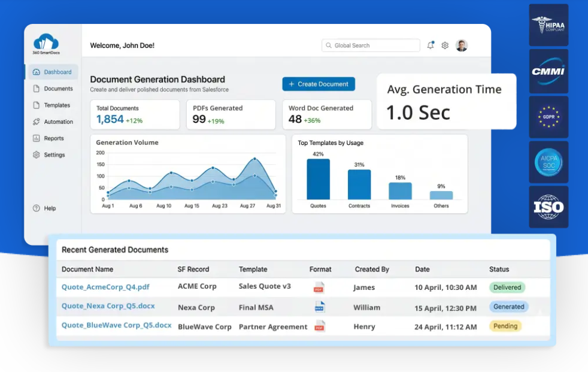Click the Total Documents card

(x=135, y=115)
